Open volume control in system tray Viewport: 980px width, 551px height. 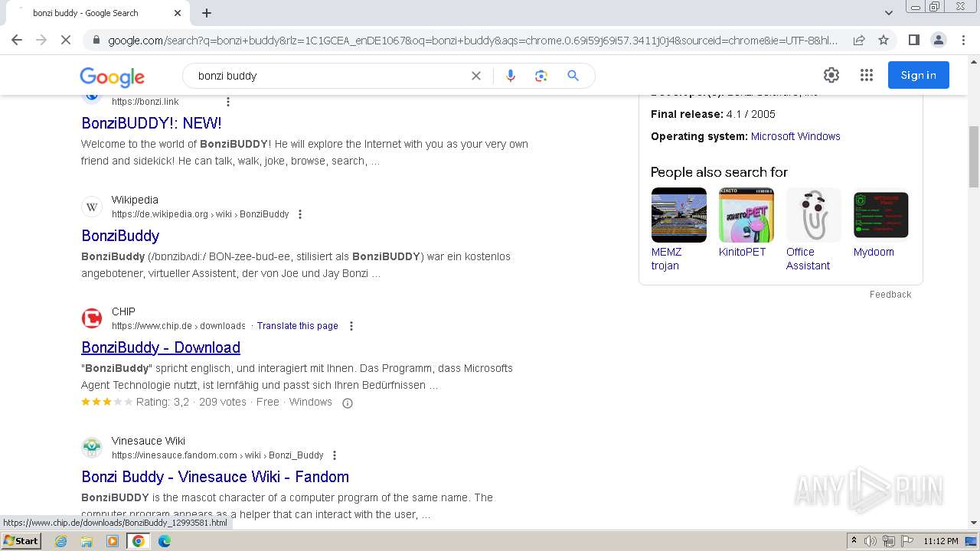(871, 541)
